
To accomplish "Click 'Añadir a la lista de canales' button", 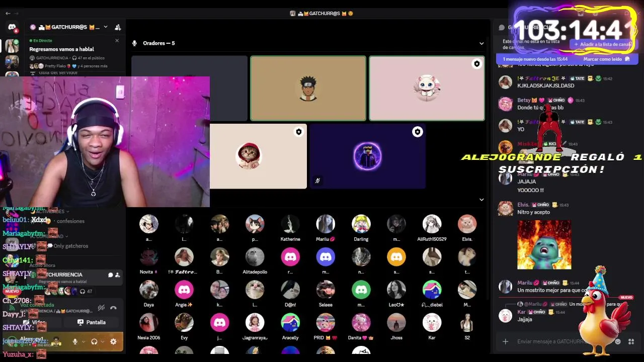I will point(603,44).
